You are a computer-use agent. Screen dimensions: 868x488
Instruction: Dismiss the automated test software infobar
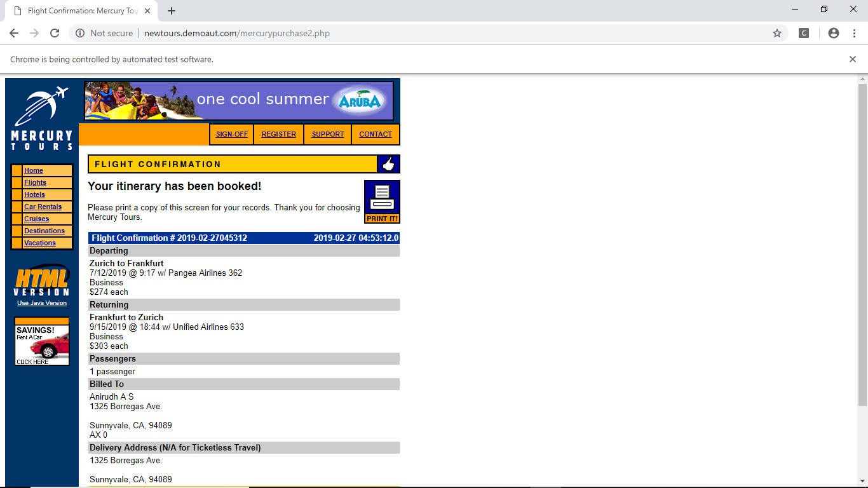coord(853,59)
